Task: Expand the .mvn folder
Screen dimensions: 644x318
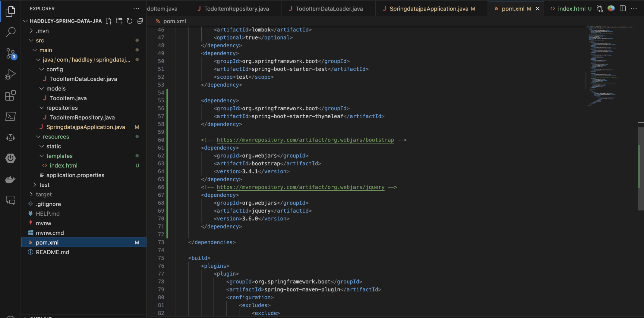Action: (42, 31)
